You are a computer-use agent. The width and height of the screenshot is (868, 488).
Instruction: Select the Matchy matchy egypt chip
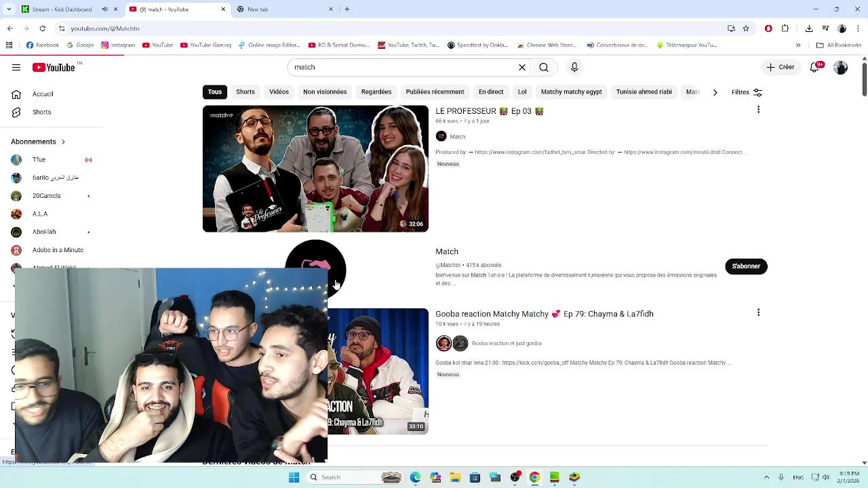[x=571, y=92]
